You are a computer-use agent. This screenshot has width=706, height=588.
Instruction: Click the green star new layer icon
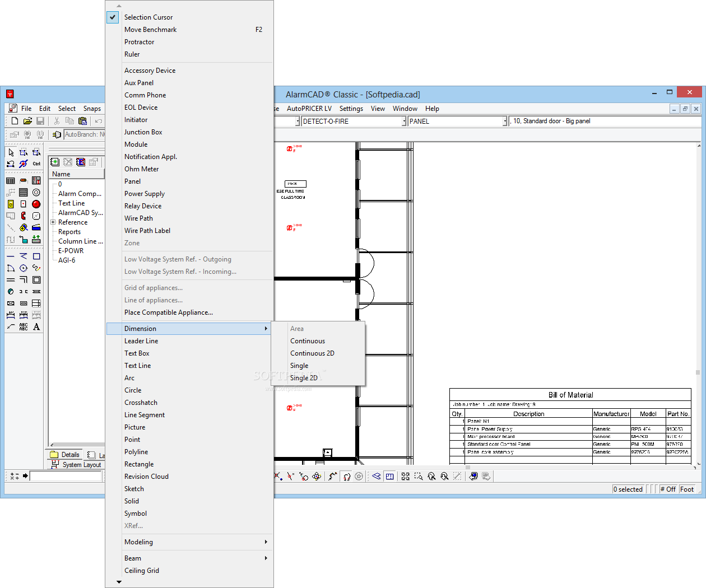tap(55, 162)
